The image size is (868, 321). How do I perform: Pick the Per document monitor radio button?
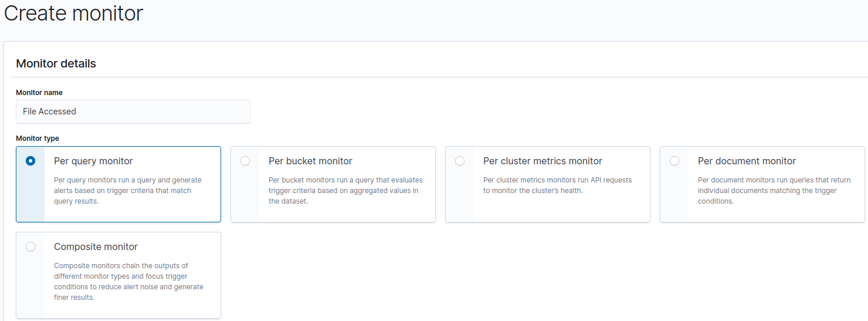click(x=674, y=161)
